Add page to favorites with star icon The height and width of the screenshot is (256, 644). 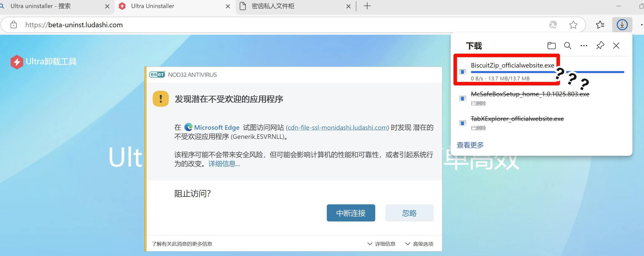(x=573, y=25)
